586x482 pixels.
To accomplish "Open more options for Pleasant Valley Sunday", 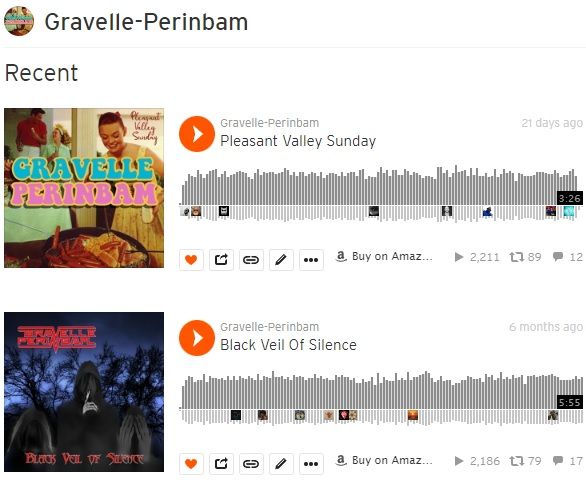I will coord(311,259).
